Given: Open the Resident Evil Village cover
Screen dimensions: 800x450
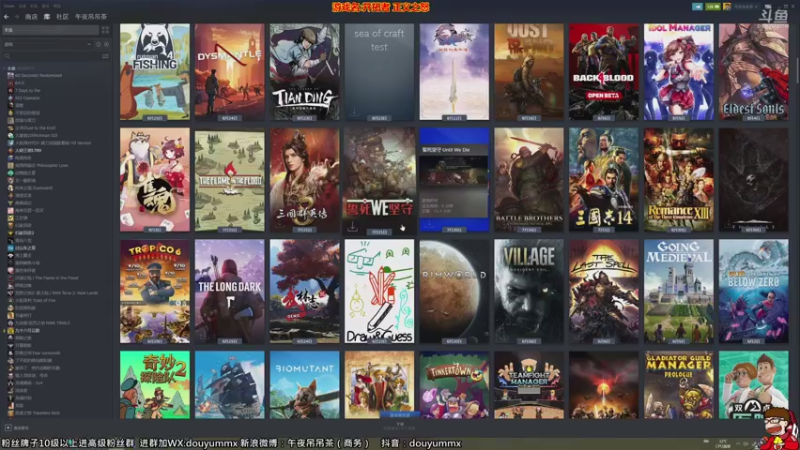Looking at the screenshot, I should [529, 291].
